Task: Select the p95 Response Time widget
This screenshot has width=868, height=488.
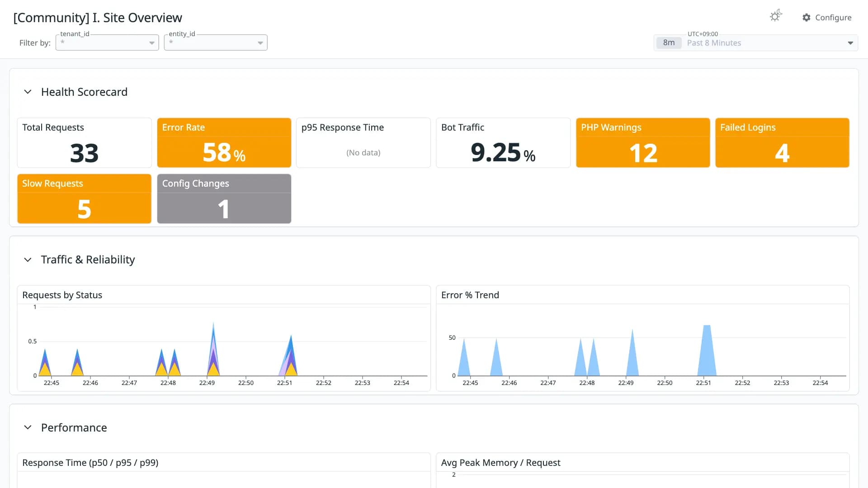Action: (x=363, y=143)
